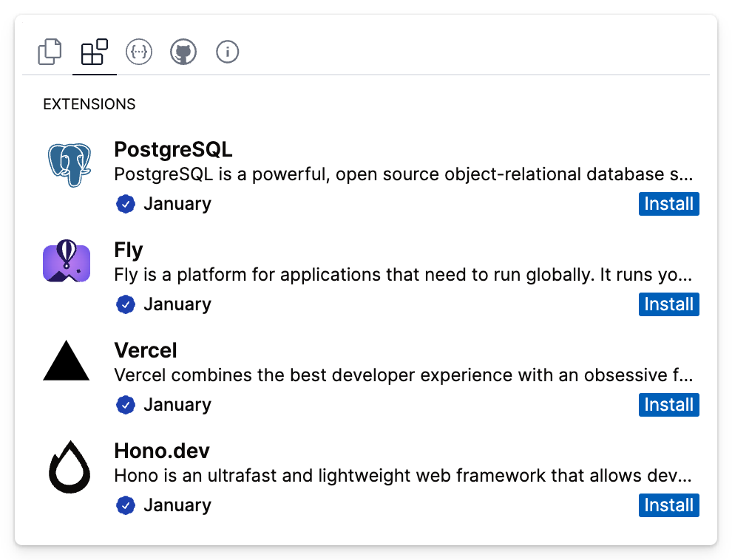
Task: Open the JSON braces icon tab
Action: tap(139, 52)
